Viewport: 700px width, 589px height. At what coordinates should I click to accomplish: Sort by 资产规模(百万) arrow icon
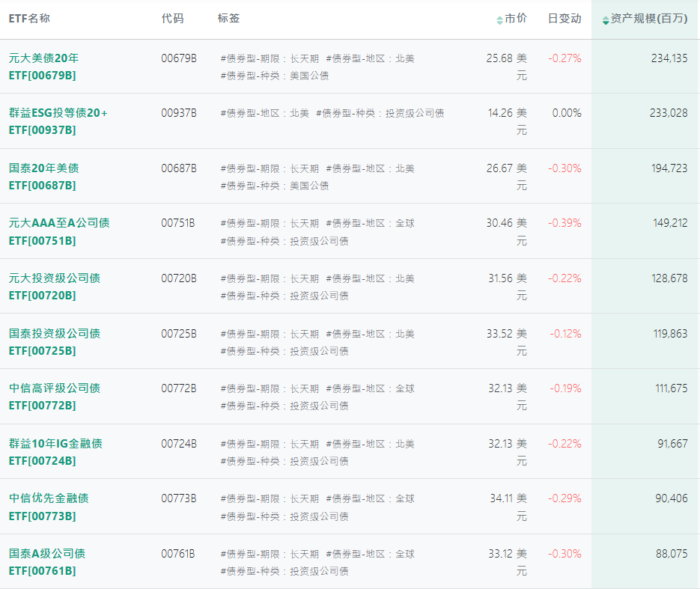606,20
